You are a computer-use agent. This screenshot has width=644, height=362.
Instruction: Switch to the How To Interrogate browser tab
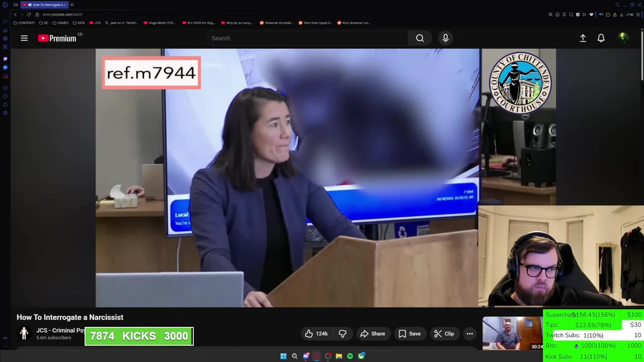click(x=44, y=5)
